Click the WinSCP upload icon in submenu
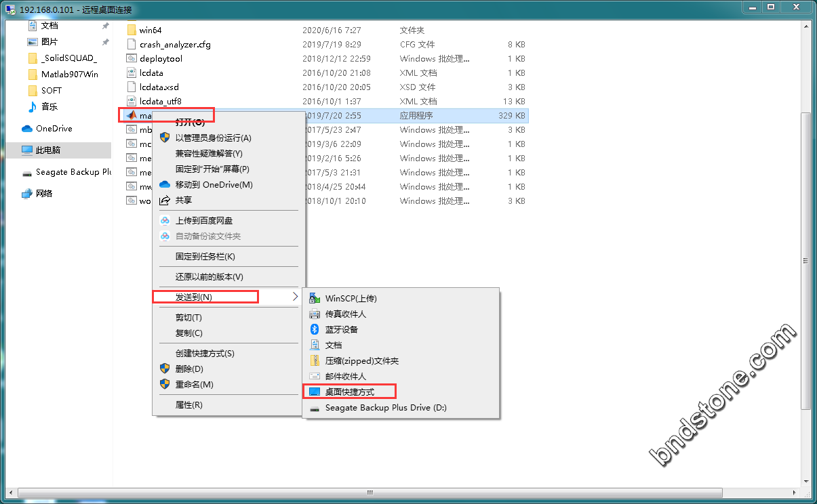Image resolution: width=817 pixels, height=504 pixels. click(315, 298)
